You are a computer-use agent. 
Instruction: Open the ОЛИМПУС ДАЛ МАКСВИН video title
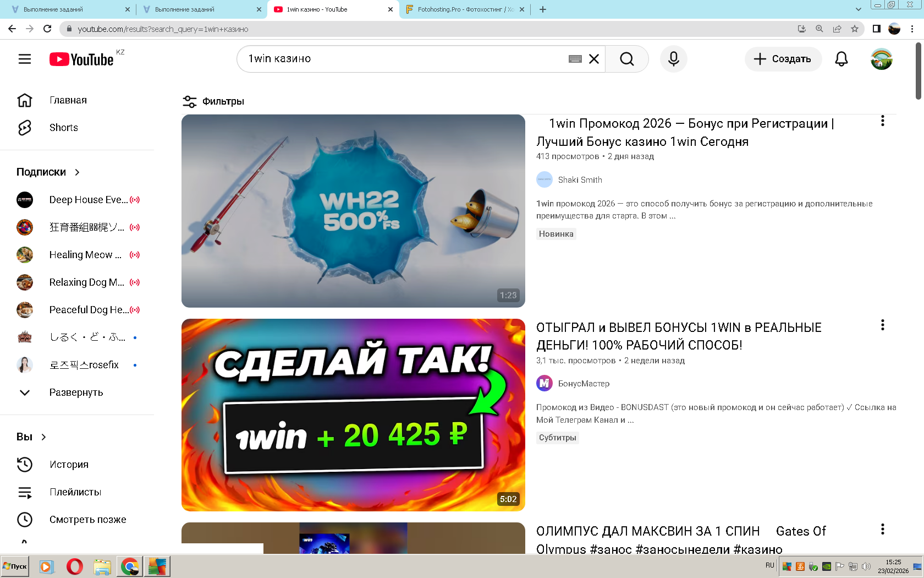pyautogui.click(x=681, y=540)
